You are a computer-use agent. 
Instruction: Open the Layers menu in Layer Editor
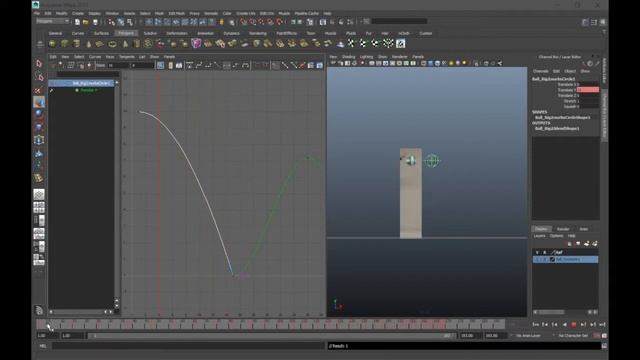539,236
